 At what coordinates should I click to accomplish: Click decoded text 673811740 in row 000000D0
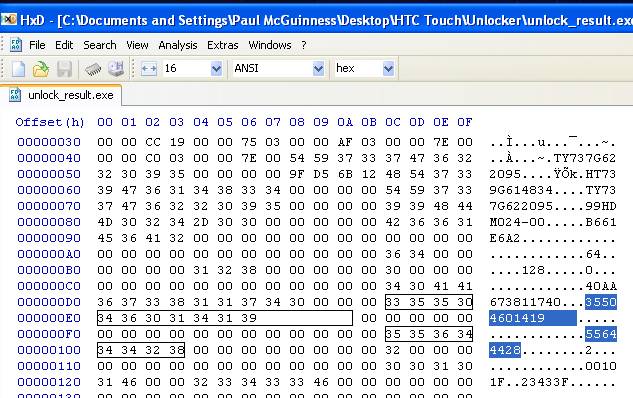click(525, 302)
